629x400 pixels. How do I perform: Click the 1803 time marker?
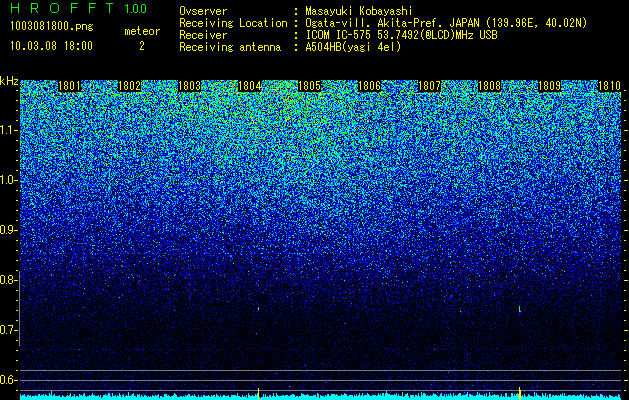tap(189, 86)
